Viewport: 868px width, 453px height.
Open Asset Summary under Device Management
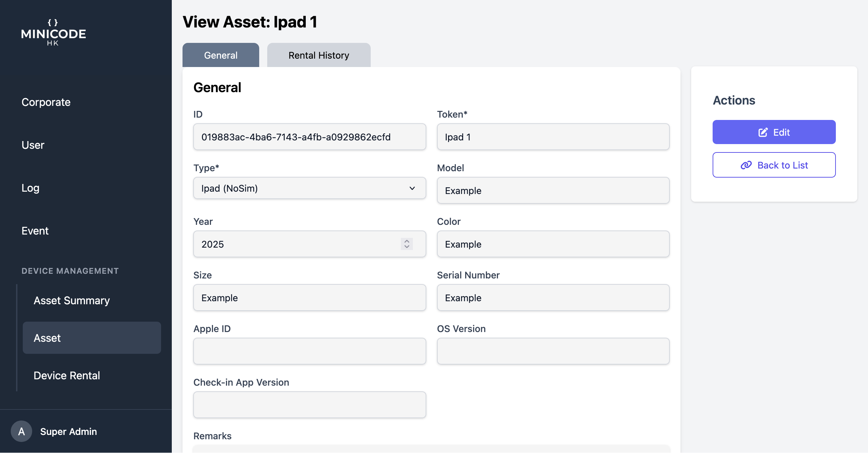(71, 301)
